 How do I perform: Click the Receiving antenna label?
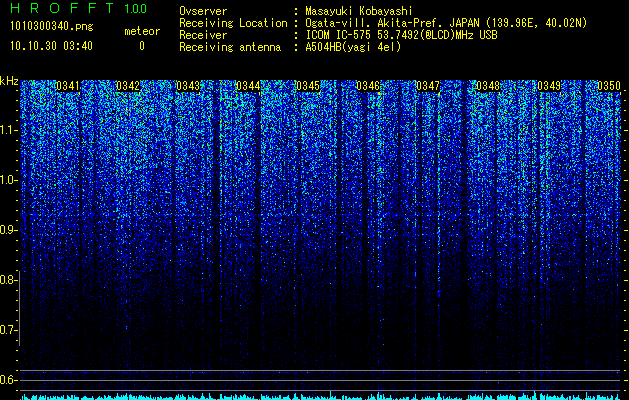(230, 47)
